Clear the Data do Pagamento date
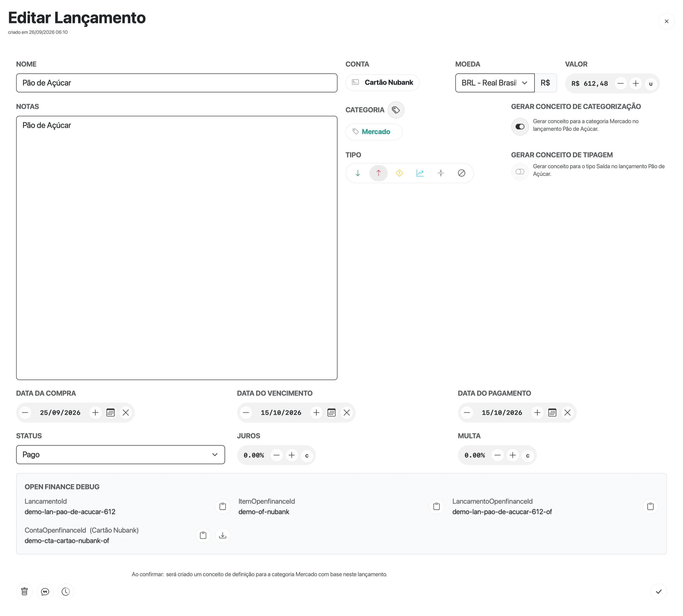The height and width of the screenshot is (616, 683). click(x=567, y=412)
